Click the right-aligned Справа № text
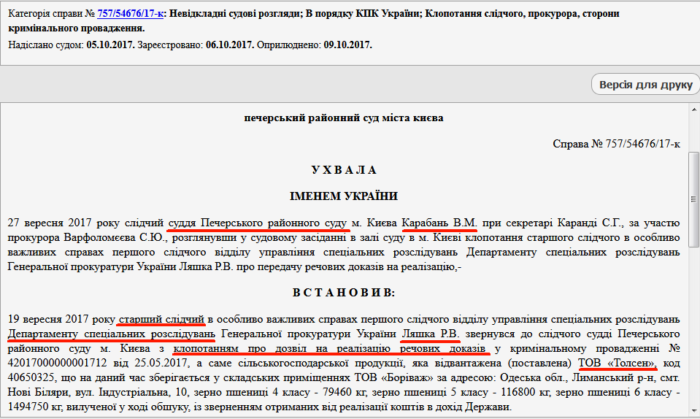The height and width of the screenshot is (419, 700). click(617, 144)
